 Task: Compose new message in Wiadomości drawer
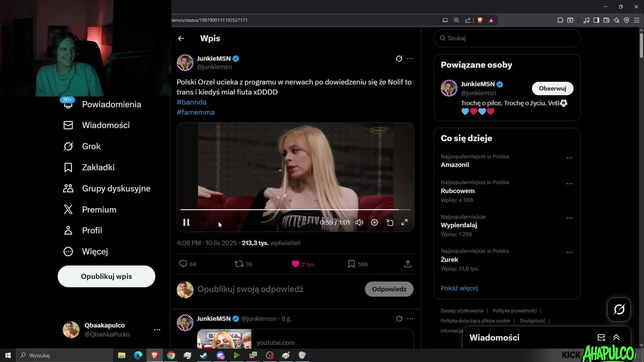(x=601, y=337)
